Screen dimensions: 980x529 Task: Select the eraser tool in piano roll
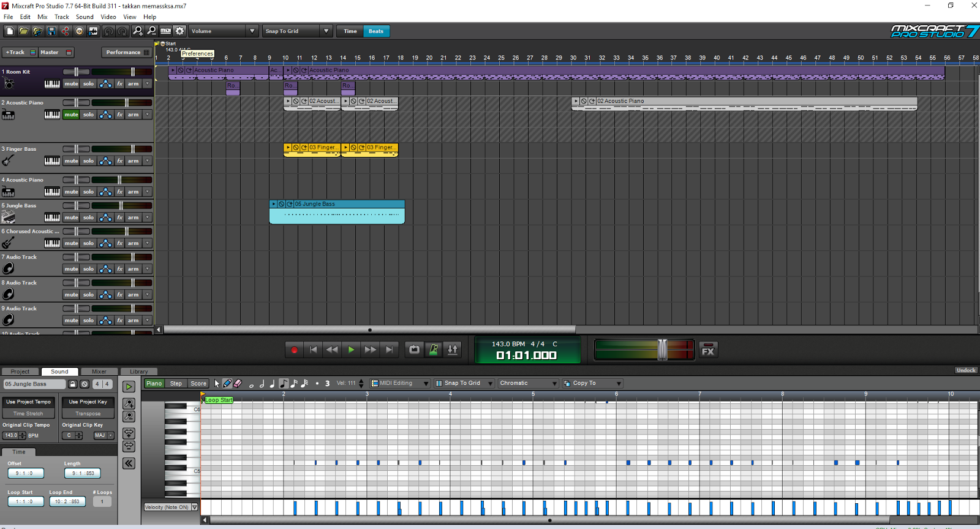[x=238, y=384]
